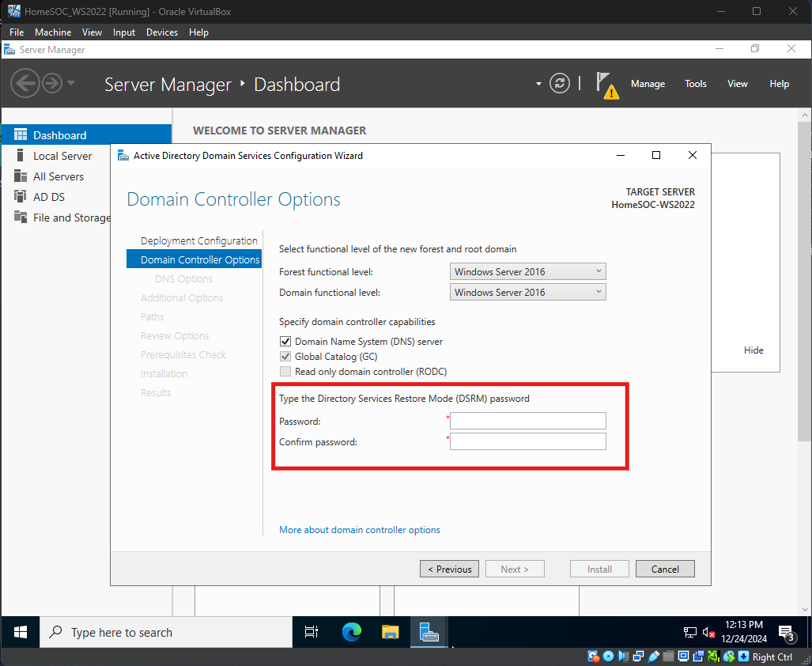Open the Tools menu in Server Manager
Viewport: 812px width, 666px height.
(695, 84)
